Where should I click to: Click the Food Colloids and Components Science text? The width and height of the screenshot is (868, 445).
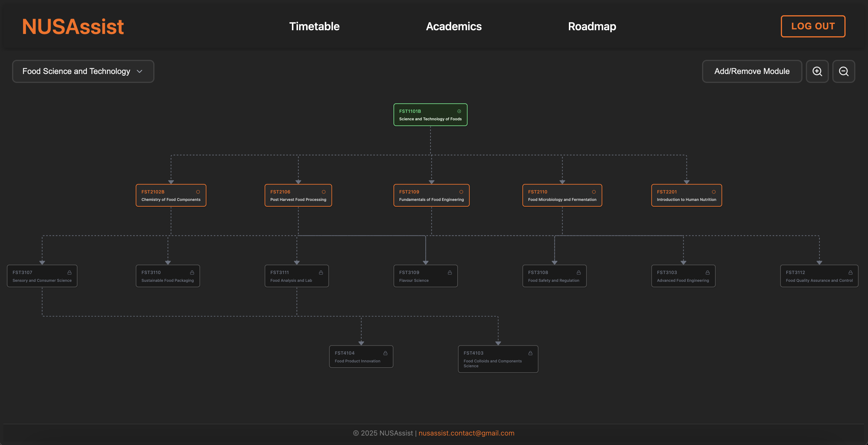click(x=493, y=364)
